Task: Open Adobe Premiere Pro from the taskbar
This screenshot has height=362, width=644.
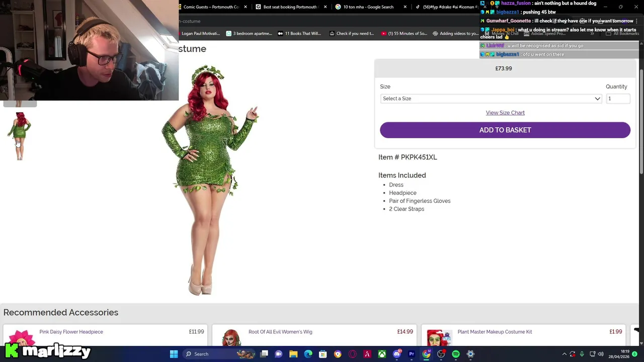Action: (x=412, y=354)
